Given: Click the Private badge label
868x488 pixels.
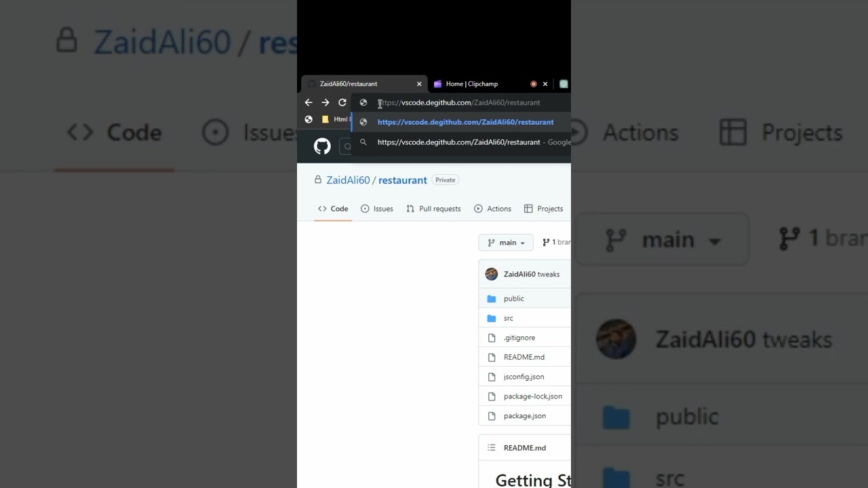Looking at the screenshot, I should coord(446,180).
